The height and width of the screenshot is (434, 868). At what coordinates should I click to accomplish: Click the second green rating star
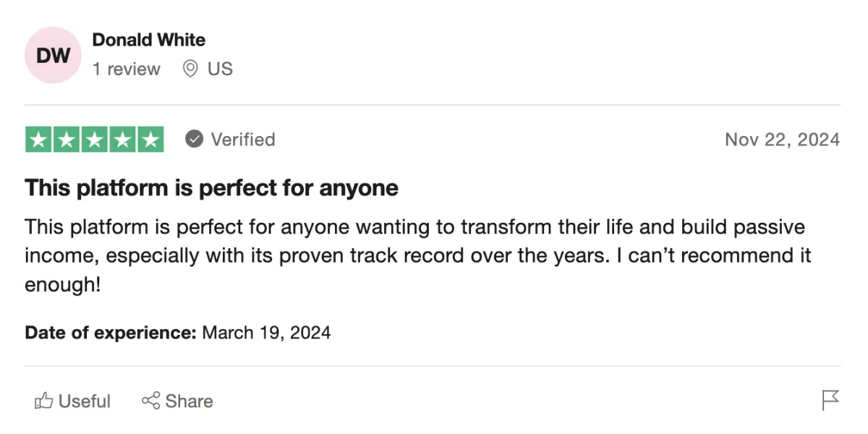67,140
